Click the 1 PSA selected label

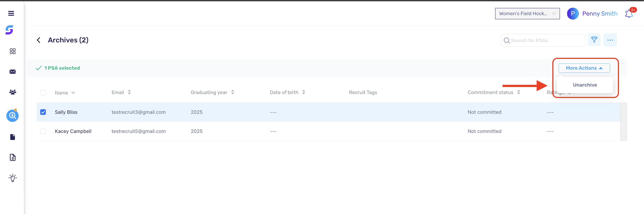pos(62,68)
